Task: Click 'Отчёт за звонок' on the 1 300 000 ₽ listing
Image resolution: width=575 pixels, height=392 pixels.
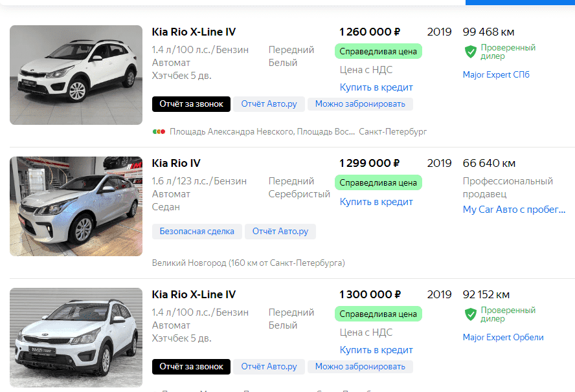Action: [x=191, y=367]
